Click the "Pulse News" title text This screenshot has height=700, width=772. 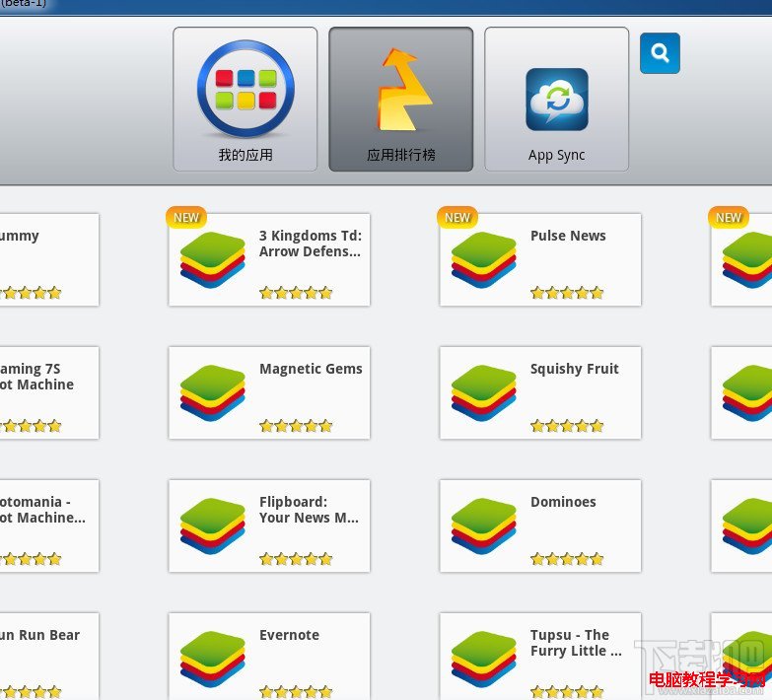[568, 236]
